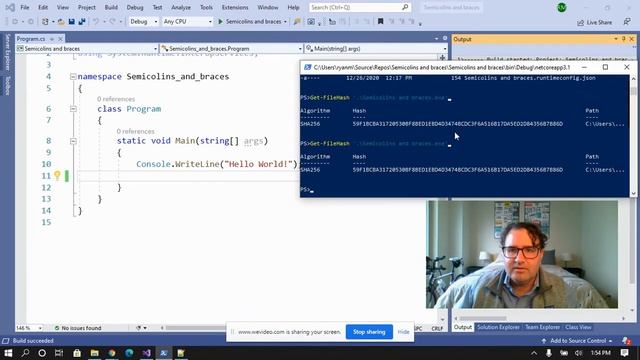
Task: Click the Save All icon
Action: (82, 22)
